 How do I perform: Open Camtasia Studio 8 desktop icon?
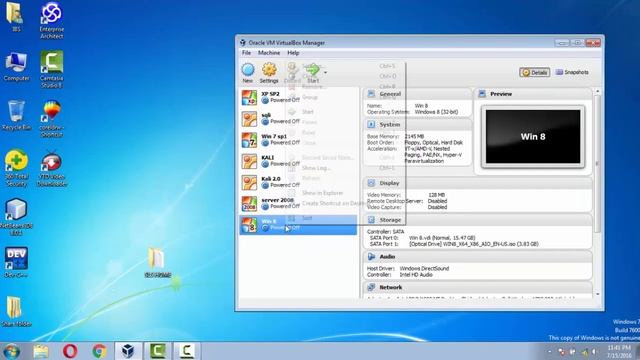[51, 69]
